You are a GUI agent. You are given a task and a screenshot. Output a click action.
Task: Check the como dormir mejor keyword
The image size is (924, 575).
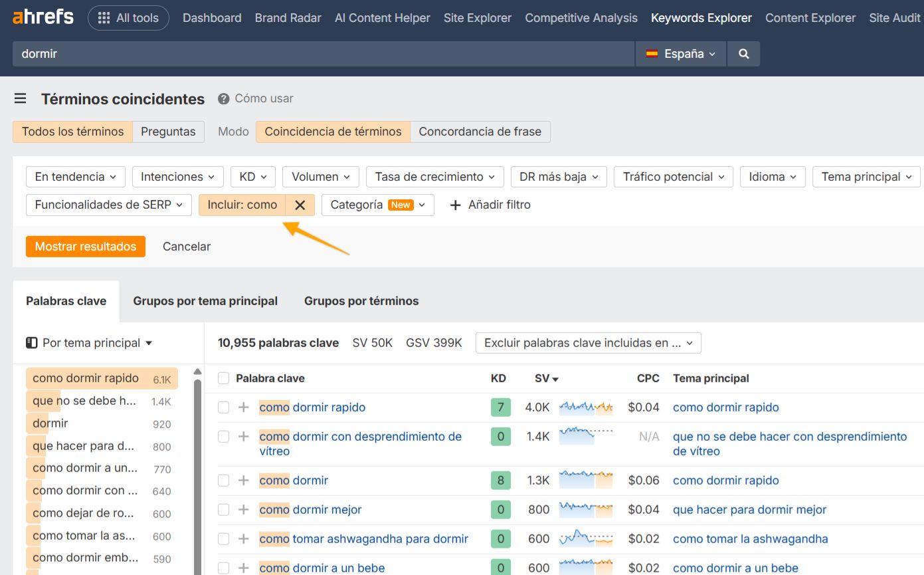[x=223, y=509]
